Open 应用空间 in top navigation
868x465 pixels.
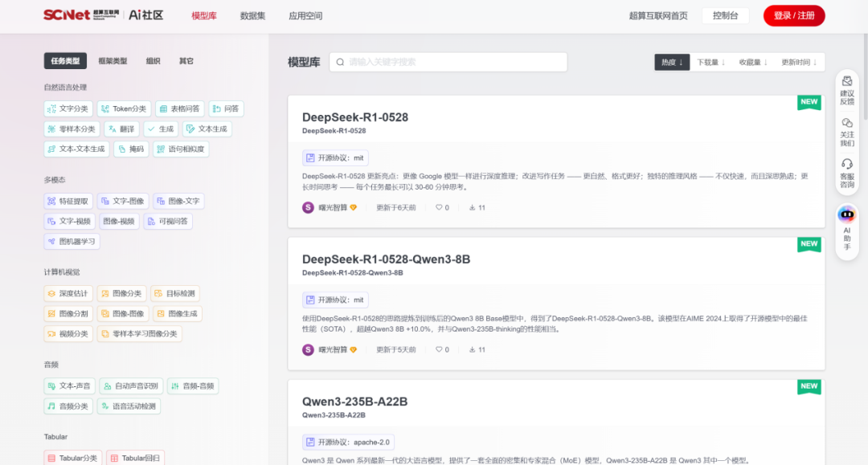[x=305, y=16]
